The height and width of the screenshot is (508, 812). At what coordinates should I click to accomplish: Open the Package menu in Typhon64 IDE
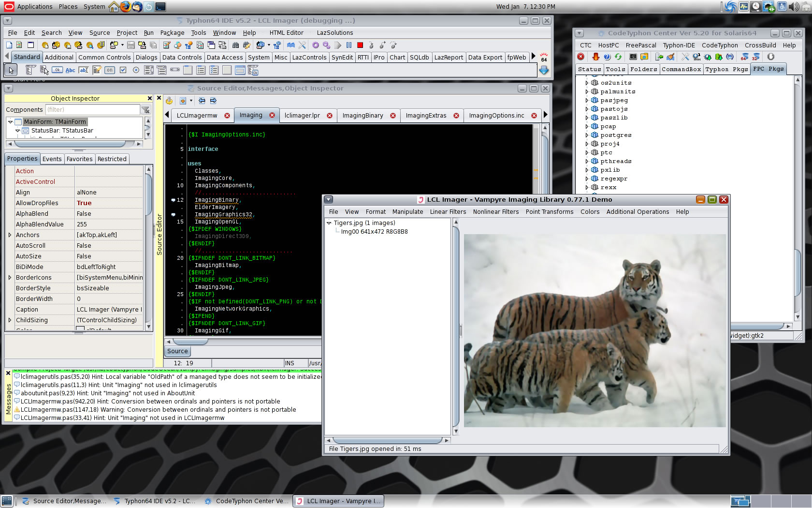(172, 33)
